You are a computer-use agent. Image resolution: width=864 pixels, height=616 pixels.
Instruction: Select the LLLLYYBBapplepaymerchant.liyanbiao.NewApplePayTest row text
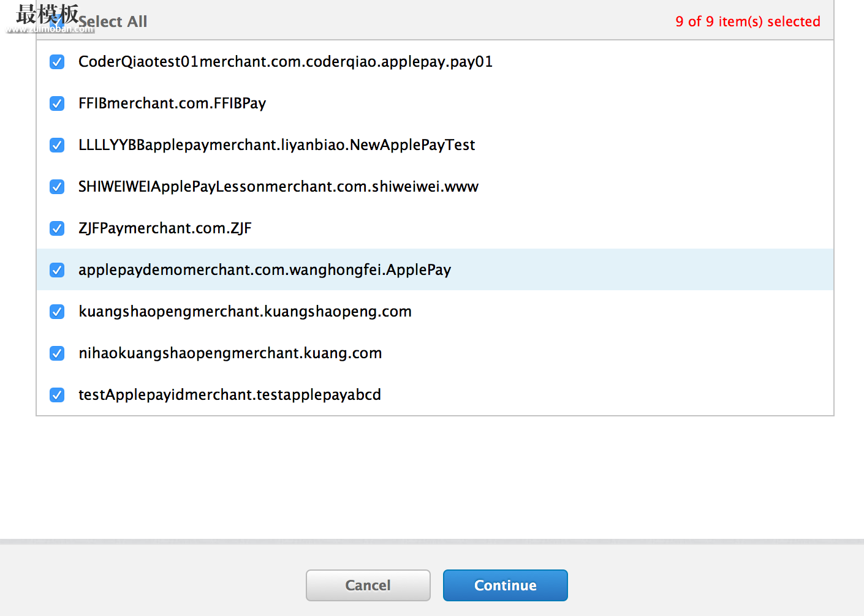pyautogui.click(x=277, y=145)
